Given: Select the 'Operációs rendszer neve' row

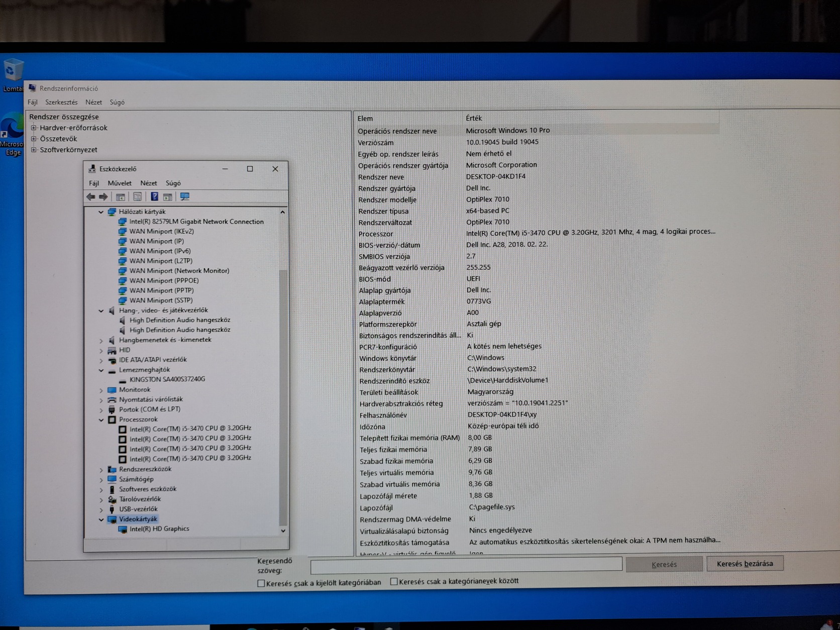Looking at the screenshot, I should click(x=538, y=131).
